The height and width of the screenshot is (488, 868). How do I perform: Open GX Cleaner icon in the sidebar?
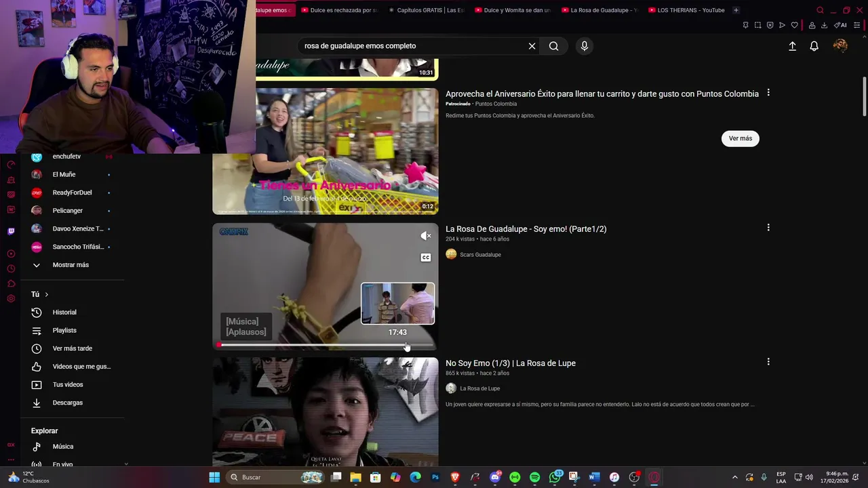pyautogui.click(x=11, y=180)
